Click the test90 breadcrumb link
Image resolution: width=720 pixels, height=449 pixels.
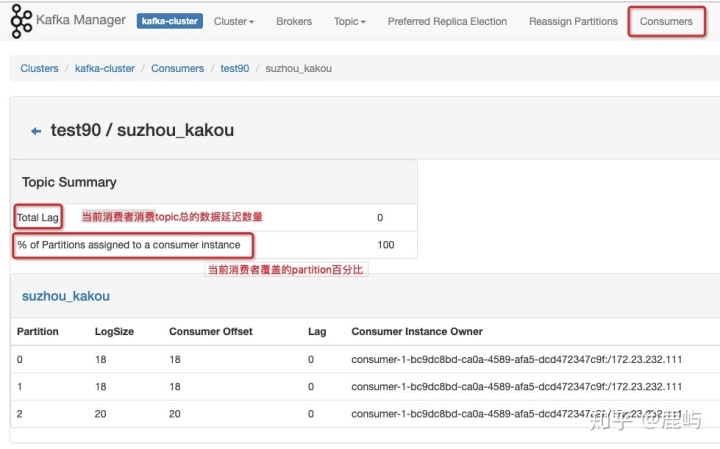pyautogui.click(x=235, y=68)
